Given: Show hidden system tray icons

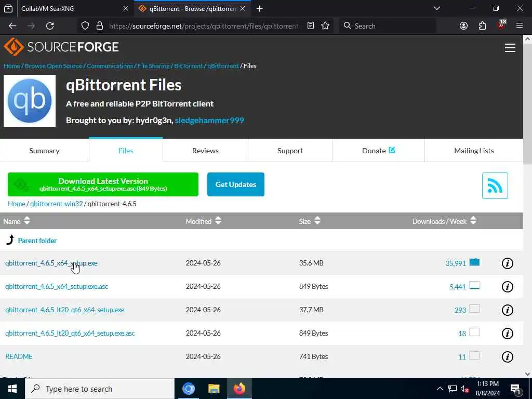Looking at the screenshot, I should (x=440, y=389).
